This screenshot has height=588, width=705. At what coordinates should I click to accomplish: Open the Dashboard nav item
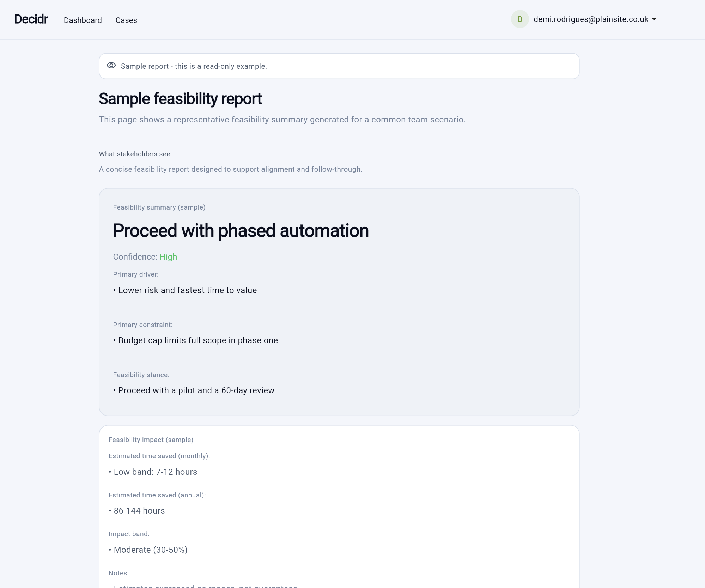[83, 20]
